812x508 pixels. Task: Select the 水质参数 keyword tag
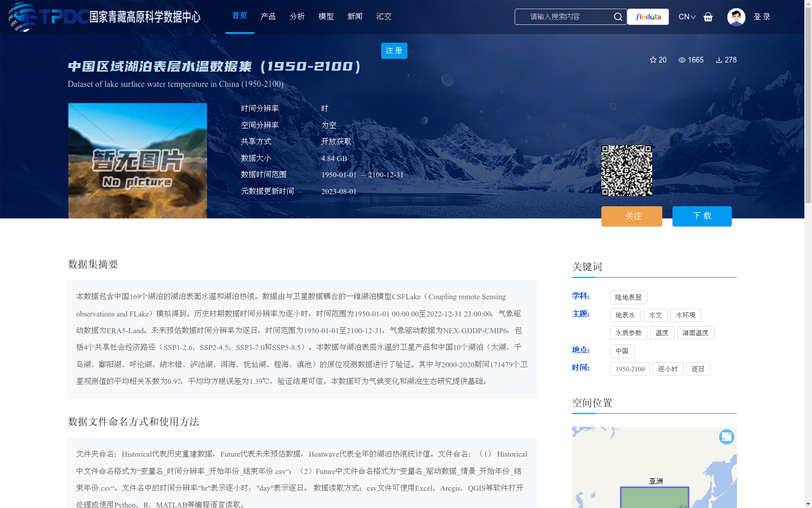coord(628,333)
